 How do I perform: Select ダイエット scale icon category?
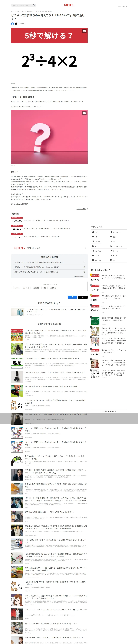93,260
